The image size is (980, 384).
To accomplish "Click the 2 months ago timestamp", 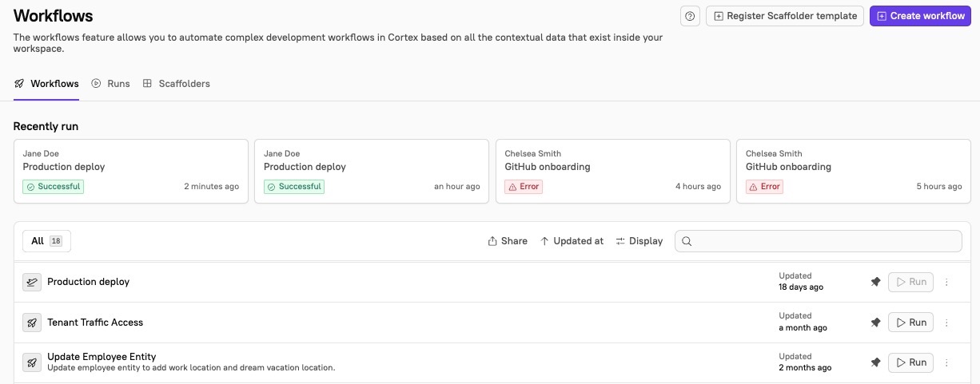I will pos(805,368).
